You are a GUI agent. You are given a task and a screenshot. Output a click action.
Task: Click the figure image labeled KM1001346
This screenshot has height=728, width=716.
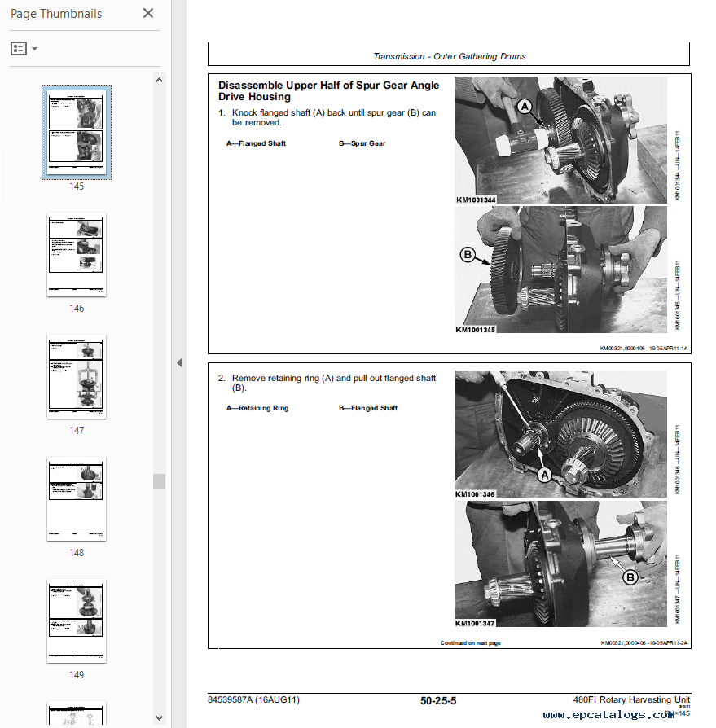coord(560,434)
